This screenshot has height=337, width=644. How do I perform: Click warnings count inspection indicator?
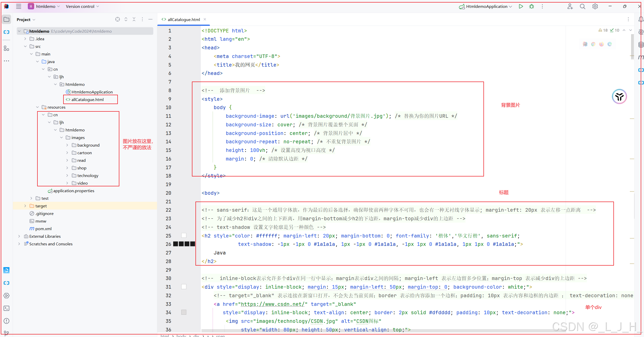(603, 30)
